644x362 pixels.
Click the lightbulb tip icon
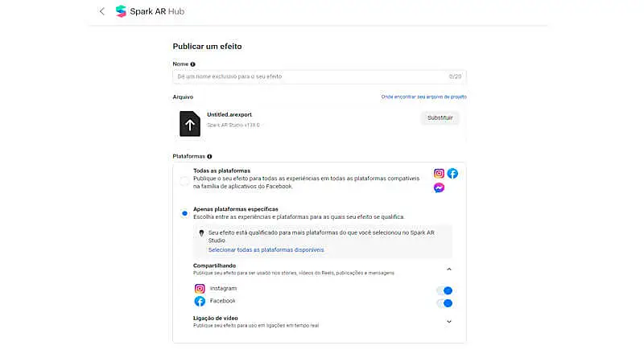(x=201, y=233)
